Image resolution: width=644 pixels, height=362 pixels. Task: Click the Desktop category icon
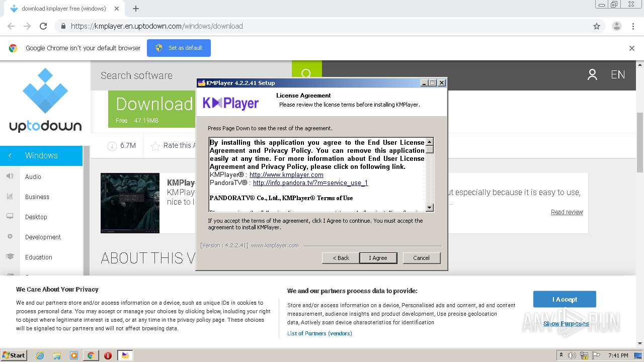[x=10, y=217]
